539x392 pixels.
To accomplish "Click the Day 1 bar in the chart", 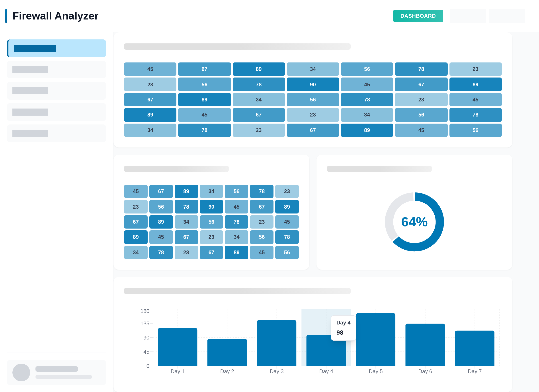I will [x=177, y=347].
